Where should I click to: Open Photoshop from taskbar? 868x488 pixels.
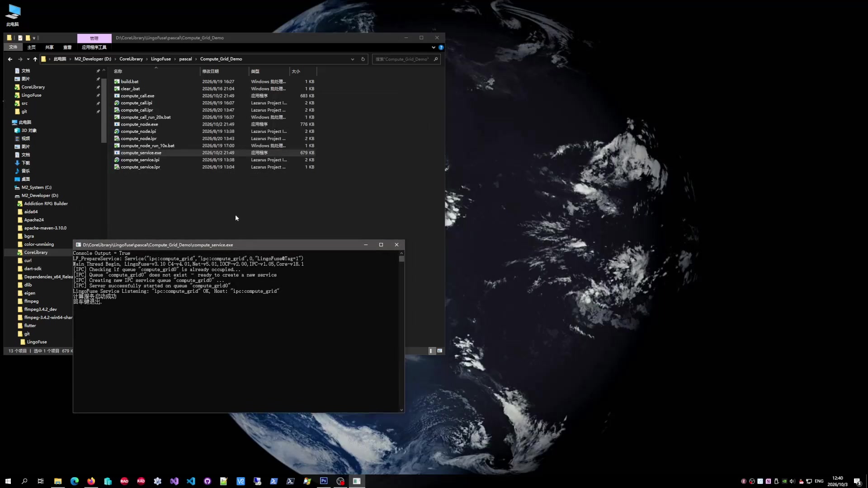[324, 481]
